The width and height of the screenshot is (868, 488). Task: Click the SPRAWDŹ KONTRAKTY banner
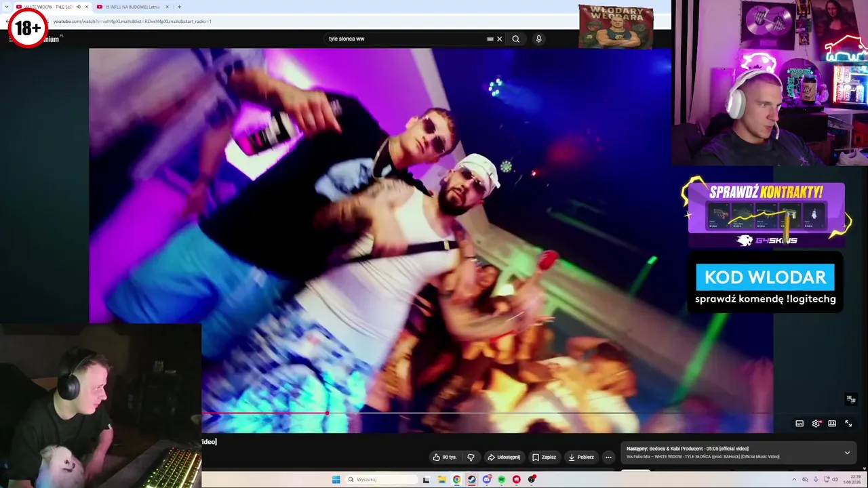click(766, 213)
